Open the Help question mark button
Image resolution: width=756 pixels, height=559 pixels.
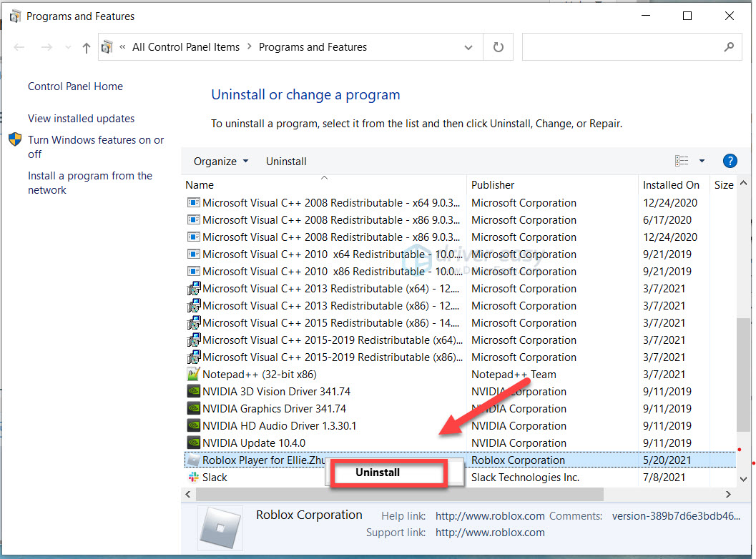(730, 161)
